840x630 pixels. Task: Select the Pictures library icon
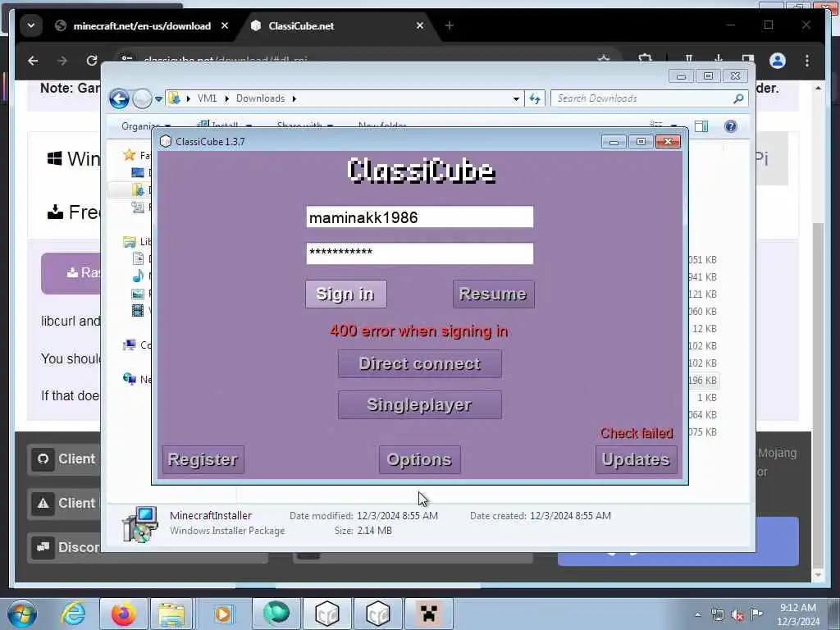tap(138, 293)
